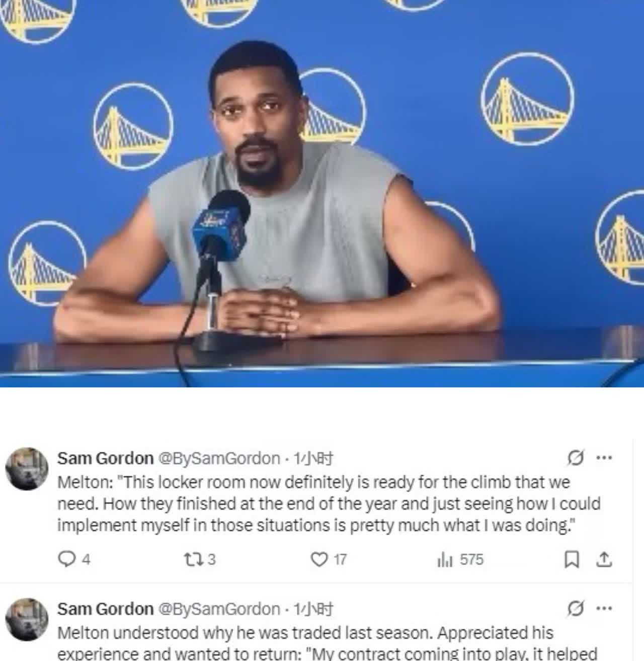Screen dimensions: 644x661
Task: Retweet the locker room quote tweet
Action: pos(200,559)
